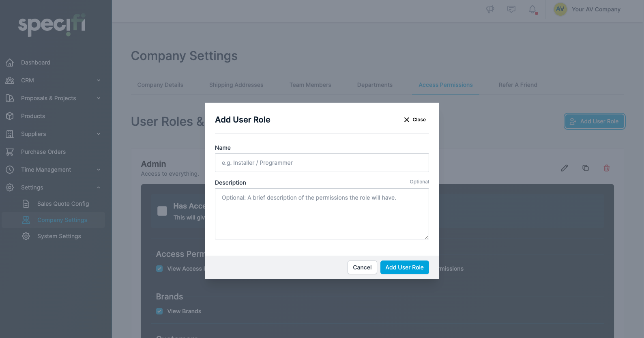Open System Settings from sidebar
The width and height of the screenshot is (644, 338).
pos(59,236)
